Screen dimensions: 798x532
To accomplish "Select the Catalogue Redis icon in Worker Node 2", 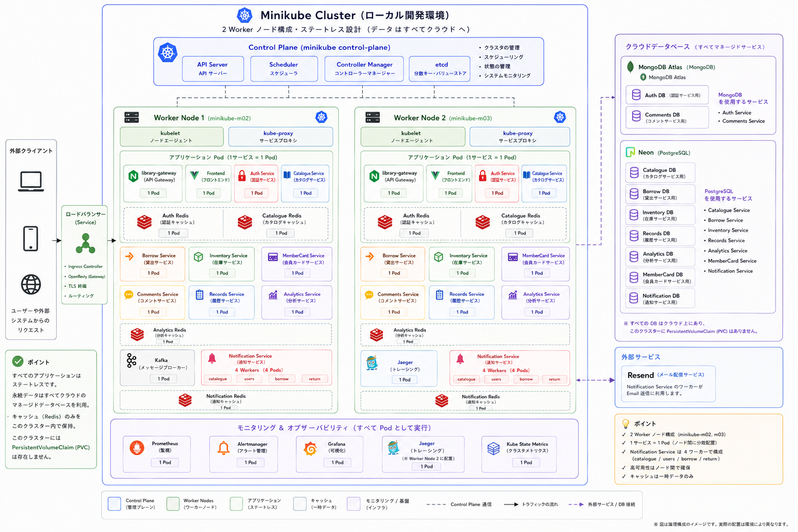I will pos(483,222).
